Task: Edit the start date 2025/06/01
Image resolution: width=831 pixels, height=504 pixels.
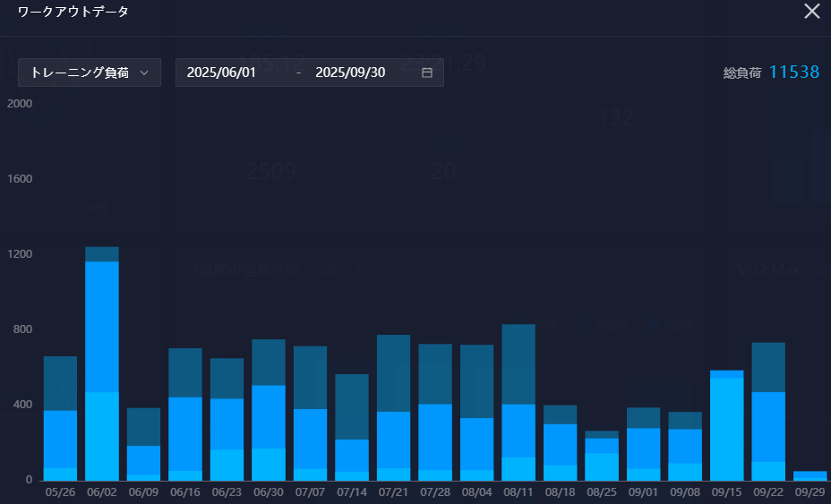Action: (x=222, y=73)
